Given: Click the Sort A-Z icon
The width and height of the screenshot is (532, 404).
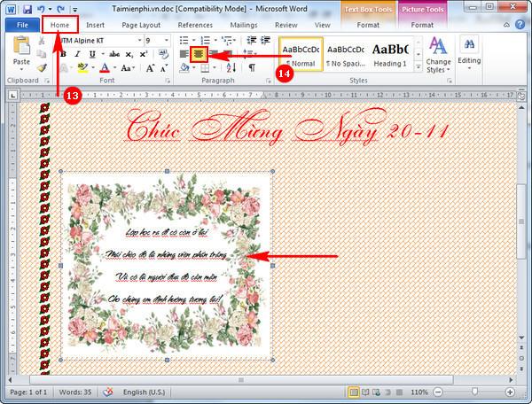Looking at the screenshot, I should pyautogui.click(x=231, y=67).
